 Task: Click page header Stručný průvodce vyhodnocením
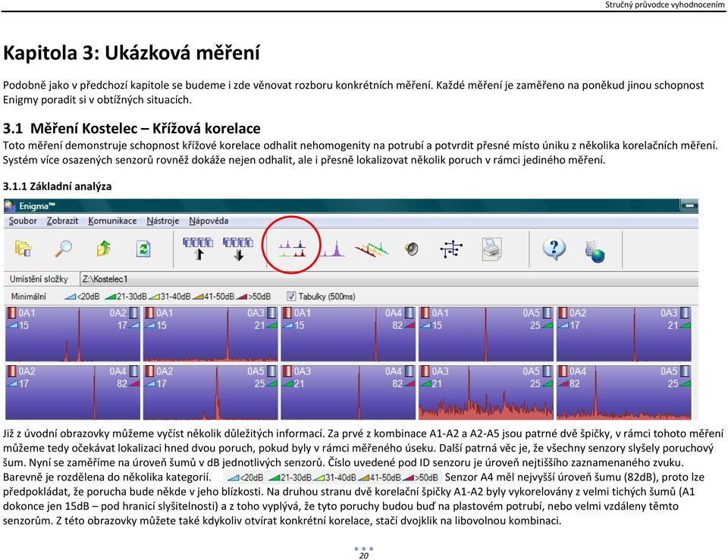(x=664, y=5)
